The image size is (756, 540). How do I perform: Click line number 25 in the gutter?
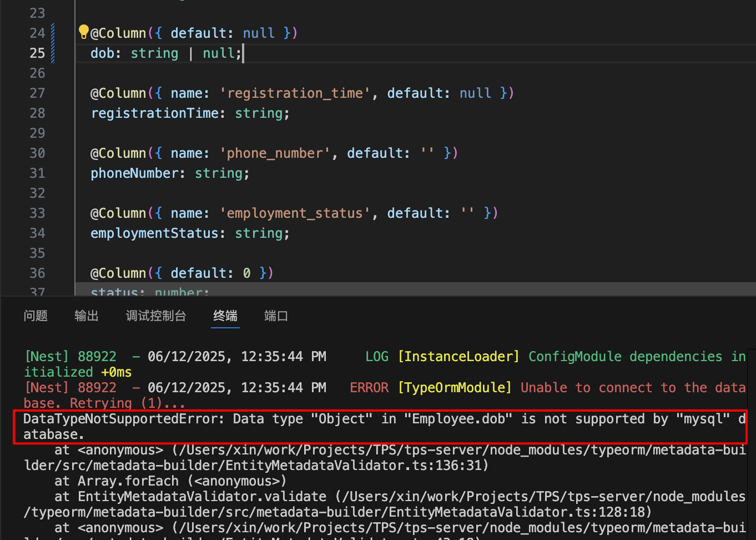pos(37,53)
